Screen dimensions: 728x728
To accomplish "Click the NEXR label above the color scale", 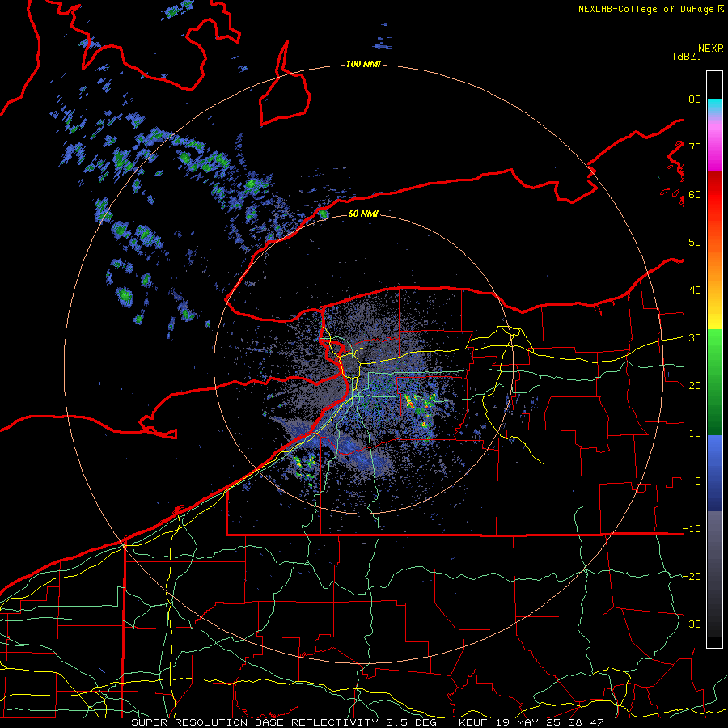I will tap(710, 49).
